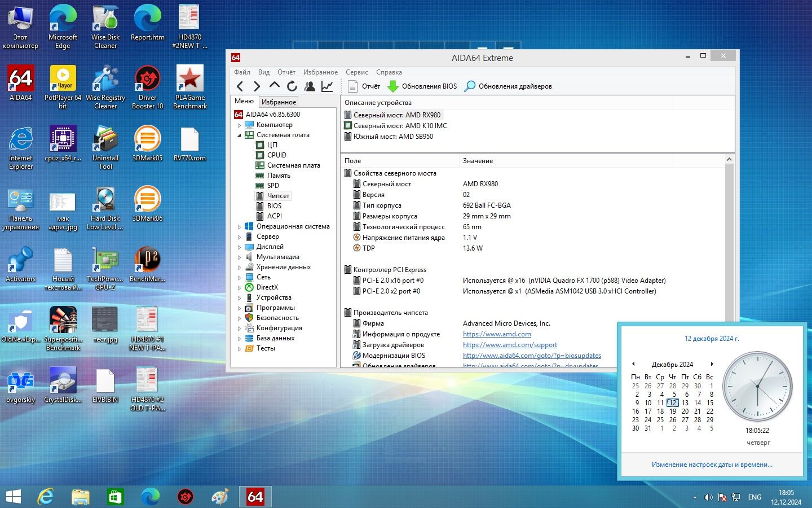This screenshot has height=508, width=812.
Task: Open Superposition Benchmark desktop icon
Action: click(63, 329)
